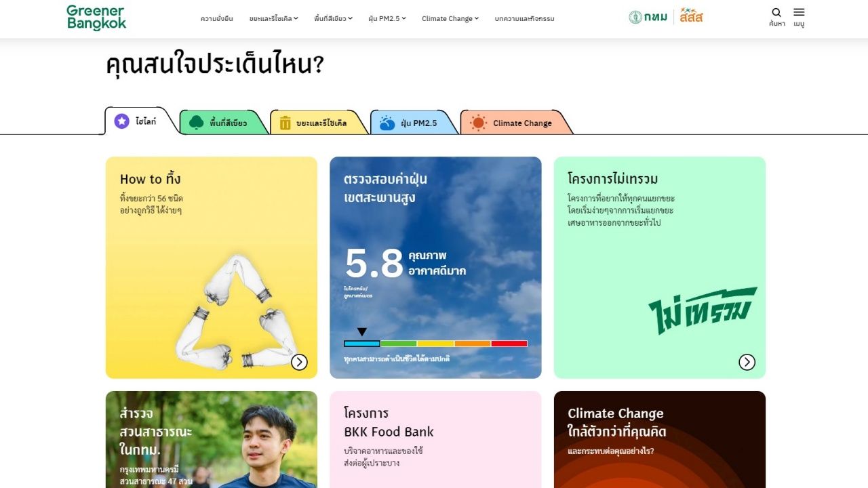Open the BKK Food Bank project card

[x=435, y=439]
